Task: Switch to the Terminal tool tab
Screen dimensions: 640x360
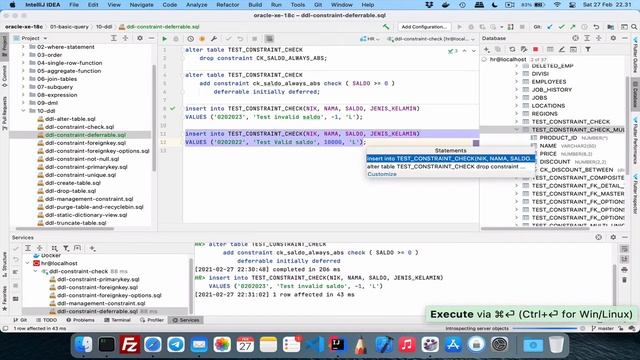Action: point(117,320)
